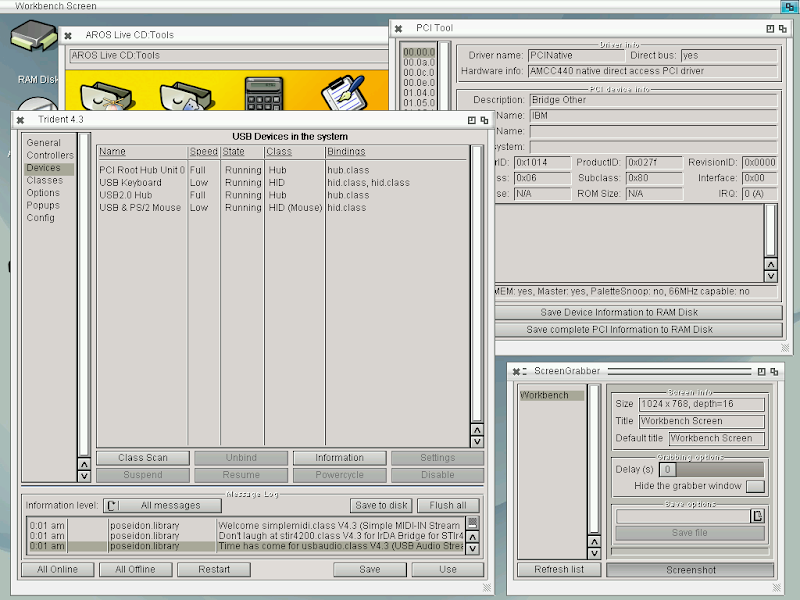Select Workbench in the ScreenGrabber screen list

[545, 396]
